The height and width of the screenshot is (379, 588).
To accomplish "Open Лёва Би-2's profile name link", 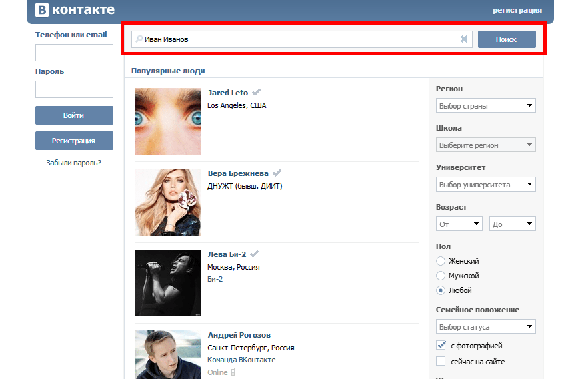I will click(x=227, y=254).
